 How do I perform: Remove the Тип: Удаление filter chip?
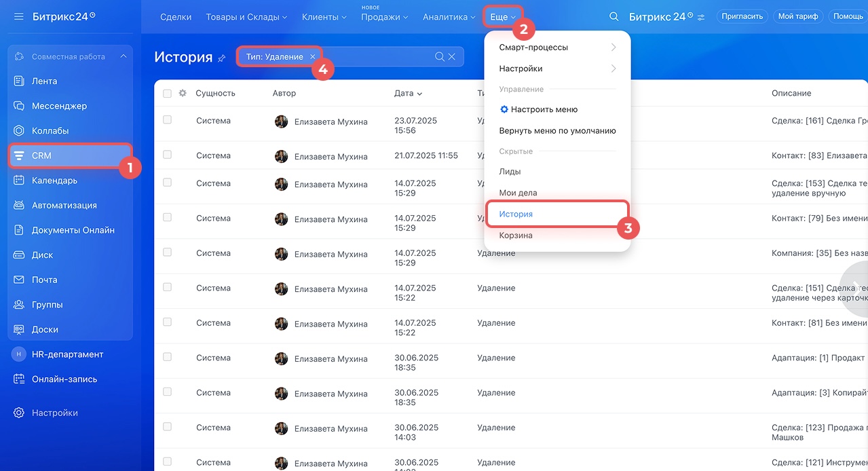click(x=312, y=57)
